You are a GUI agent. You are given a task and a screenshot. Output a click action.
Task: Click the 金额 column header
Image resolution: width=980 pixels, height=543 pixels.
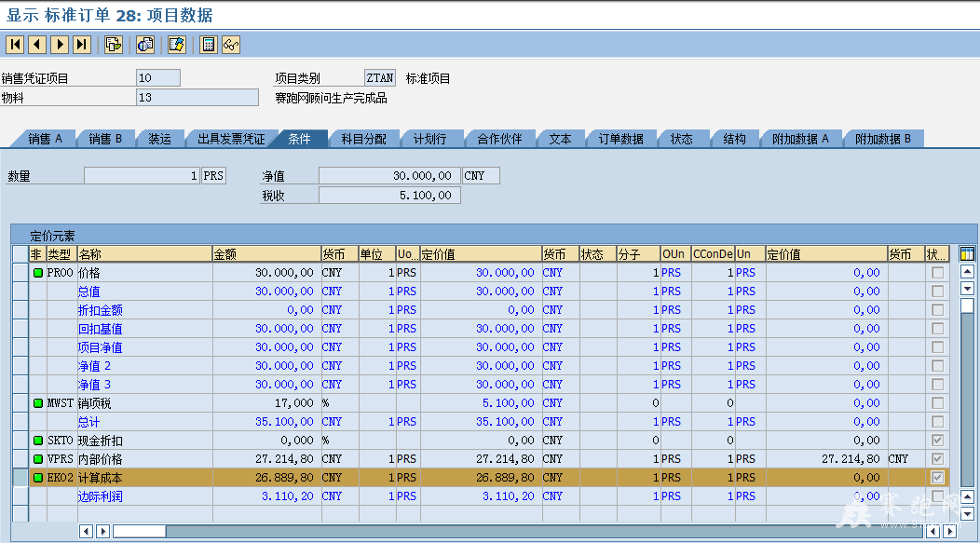click(266, 253)
